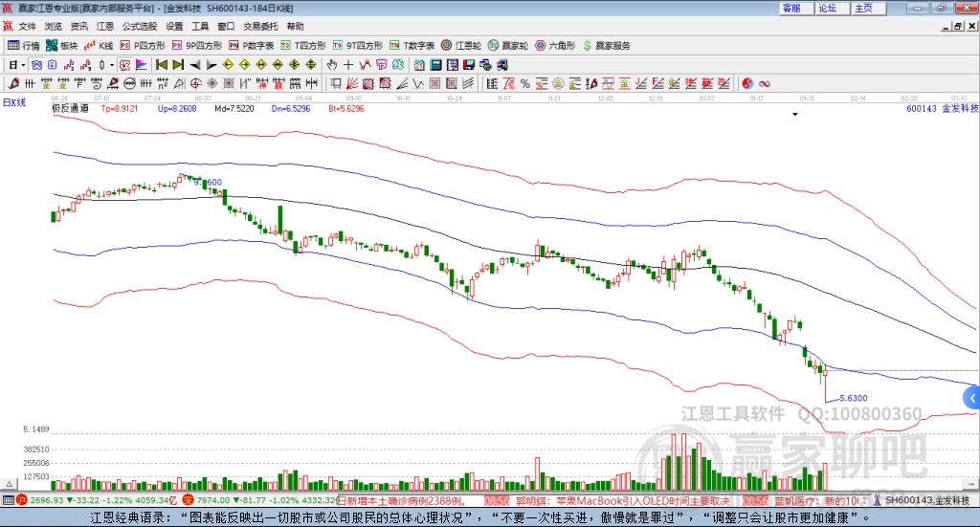Select the zigzag wave line tool
The width and height of the screenshot is (980, 527).
[x=418, y=83]
